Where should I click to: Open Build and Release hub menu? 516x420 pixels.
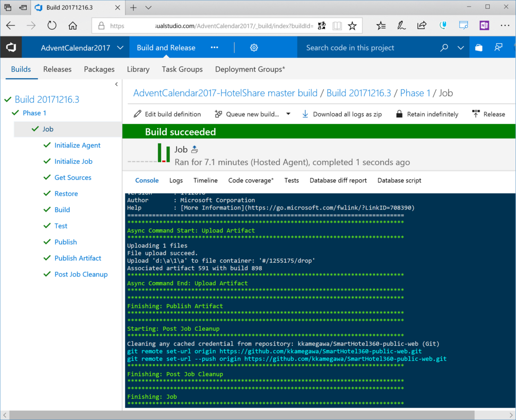pos(166,48)
